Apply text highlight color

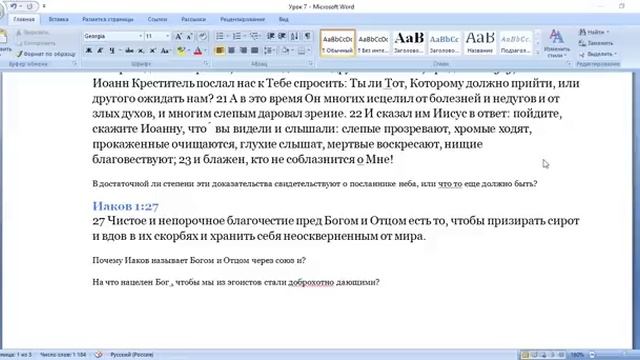(x=180, y=51)
